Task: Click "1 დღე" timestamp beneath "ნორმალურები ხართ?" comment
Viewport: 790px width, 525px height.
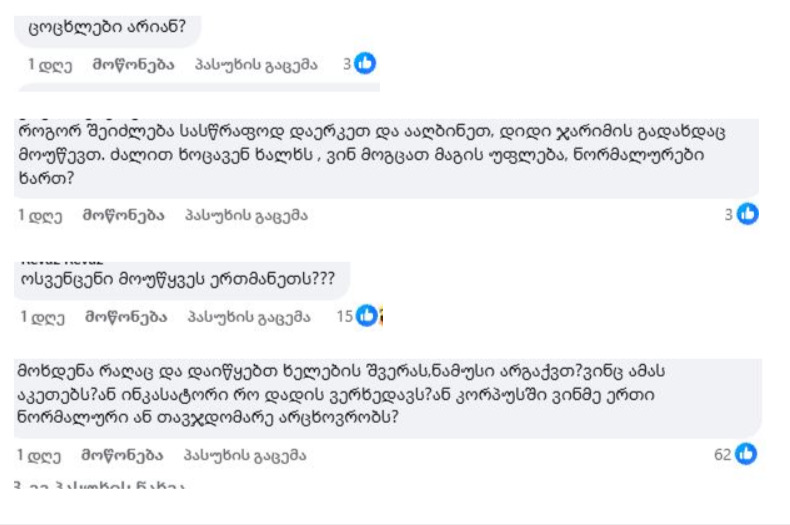Action: (40, 216)
